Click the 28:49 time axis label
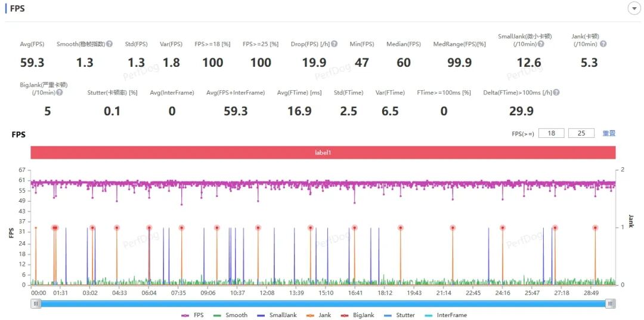This screenshot has width=644, height=320. pos(590,293)
